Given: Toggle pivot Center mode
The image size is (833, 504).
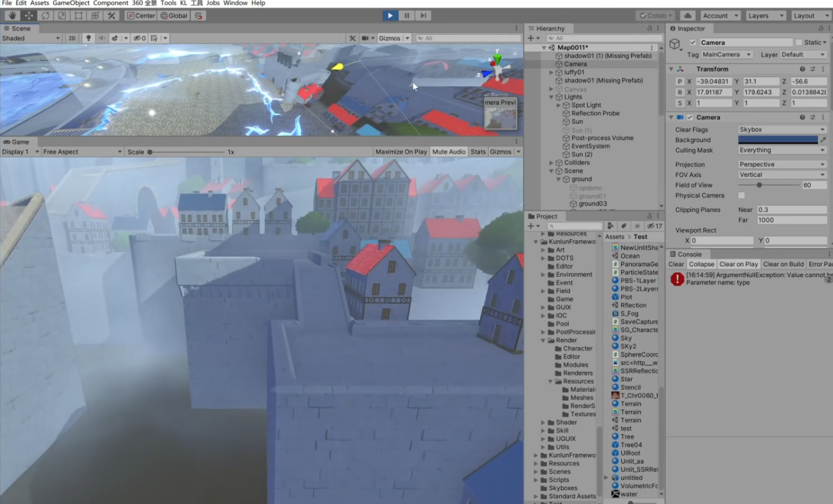Looking at the screenshot, I should click(141, 15).
